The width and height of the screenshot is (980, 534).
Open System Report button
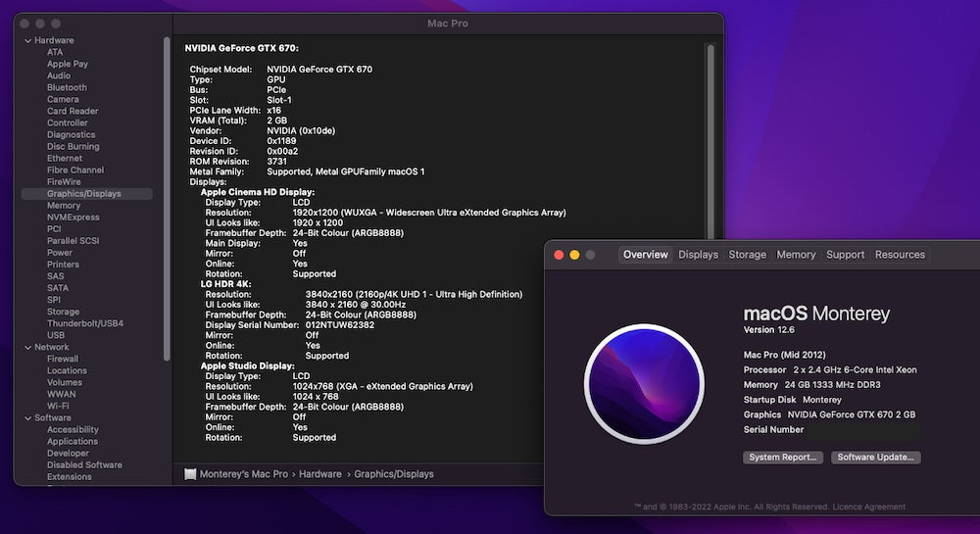[783, 458]
